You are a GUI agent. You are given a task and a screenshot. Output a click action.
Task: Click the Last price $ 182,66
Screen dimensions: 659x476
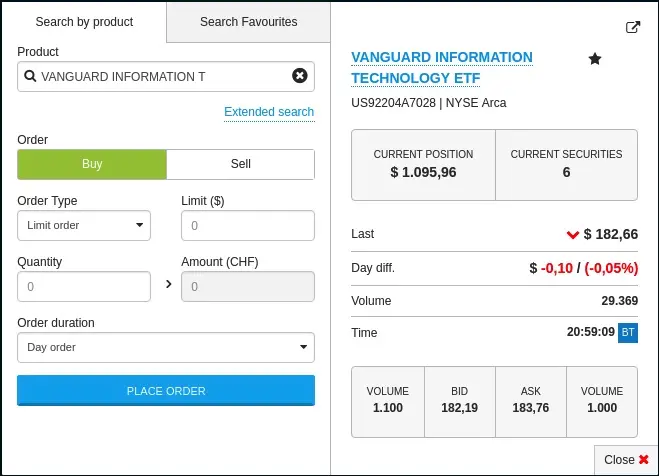611,234
